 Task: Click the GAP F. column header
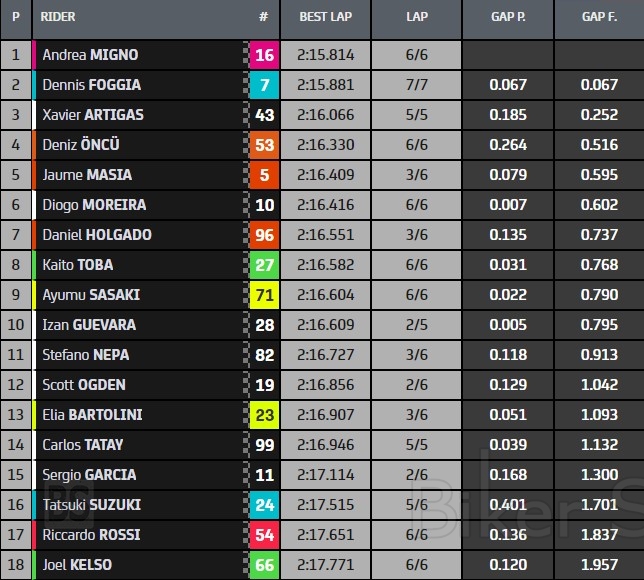pyautogui.click(x=599, y=17)
